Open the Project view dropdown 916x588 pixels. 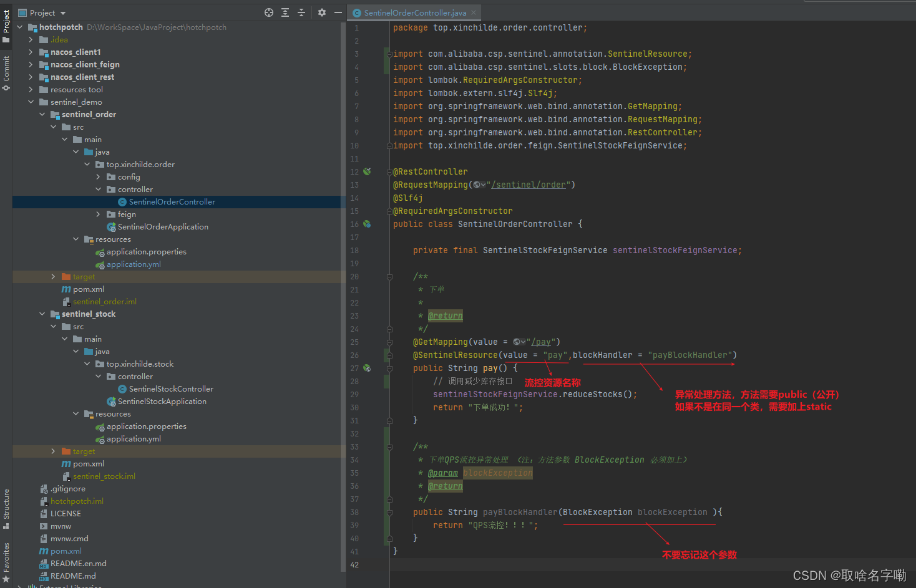click(42, 12)
